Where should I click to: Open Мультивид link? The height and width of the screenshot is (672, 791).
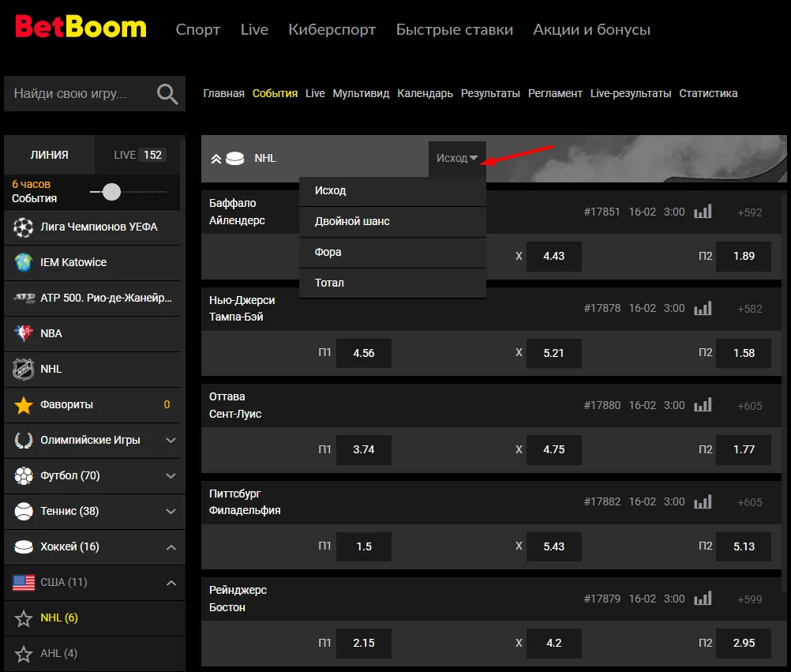click(x=361, y=93)
